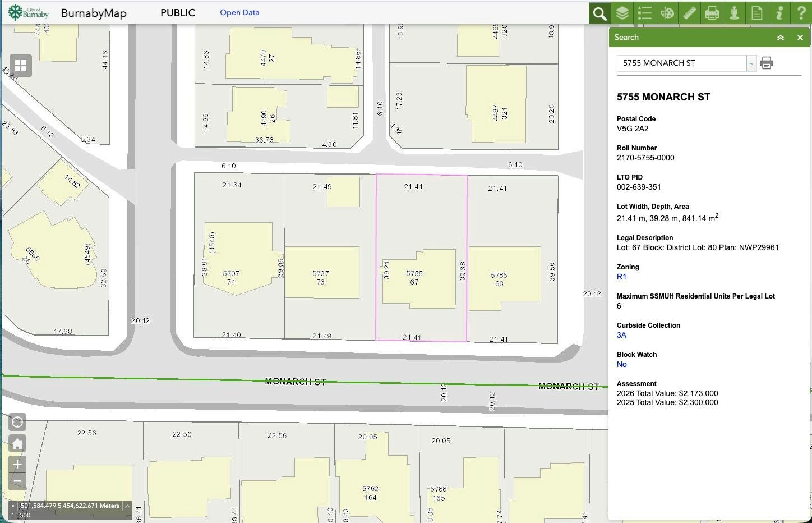812x523 pixels.
Task: Click the LTO PID 002-639-351
Action: (639, 187)
